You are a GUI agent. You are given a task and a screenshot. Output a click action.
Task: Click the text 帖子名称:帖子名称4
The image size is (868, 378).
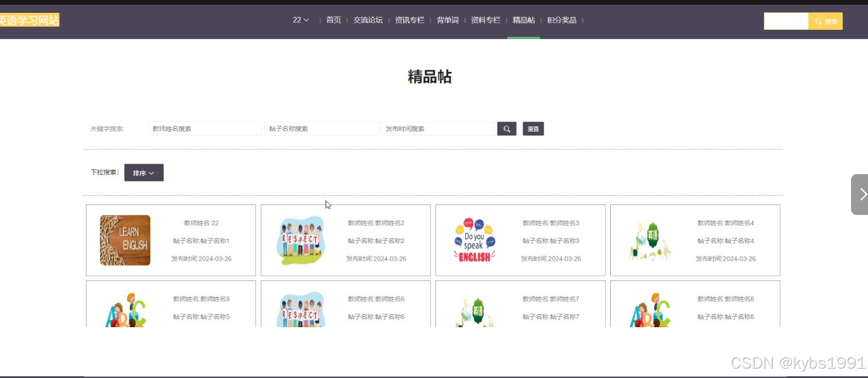725,241
